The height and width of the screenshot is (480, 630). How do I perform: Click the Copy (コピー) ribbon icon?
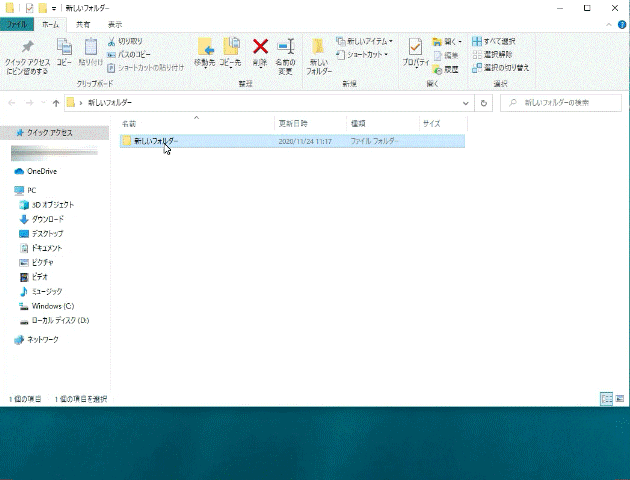tap(64, 50)
